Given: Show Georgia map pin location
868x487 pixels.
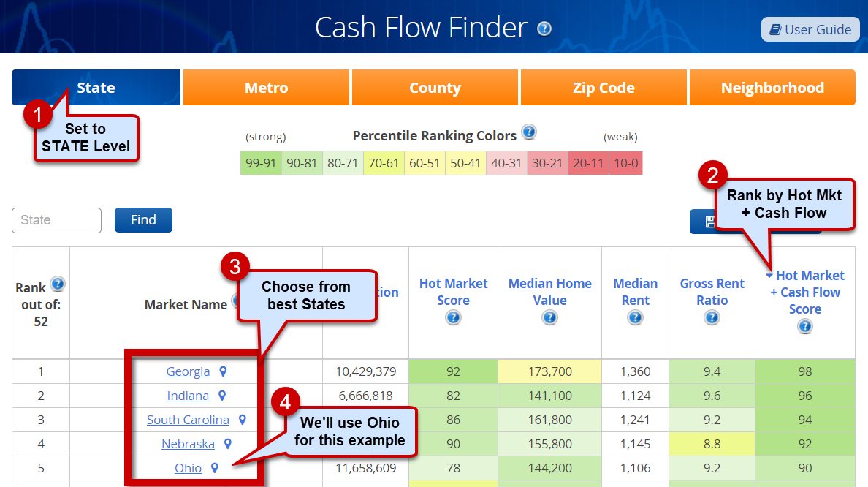Looking at the screenshot, I should (x=223, y=371).
